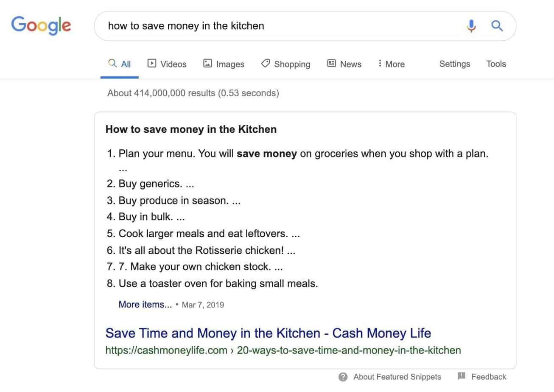Open the Cash Money Life result link
Viewport: 554px width, 392px height.
coord(268,333)
